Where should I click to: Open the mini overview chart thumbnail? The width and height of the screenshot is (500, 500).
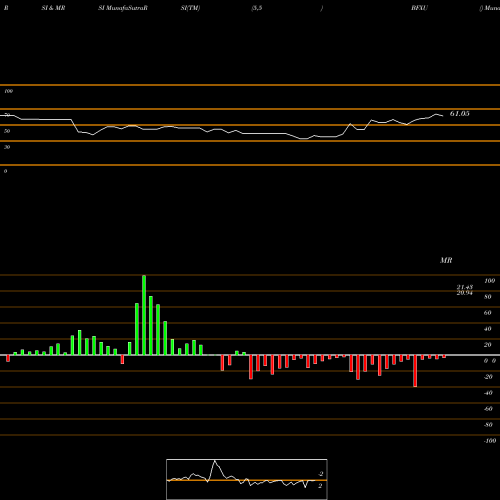click(247, 479)
